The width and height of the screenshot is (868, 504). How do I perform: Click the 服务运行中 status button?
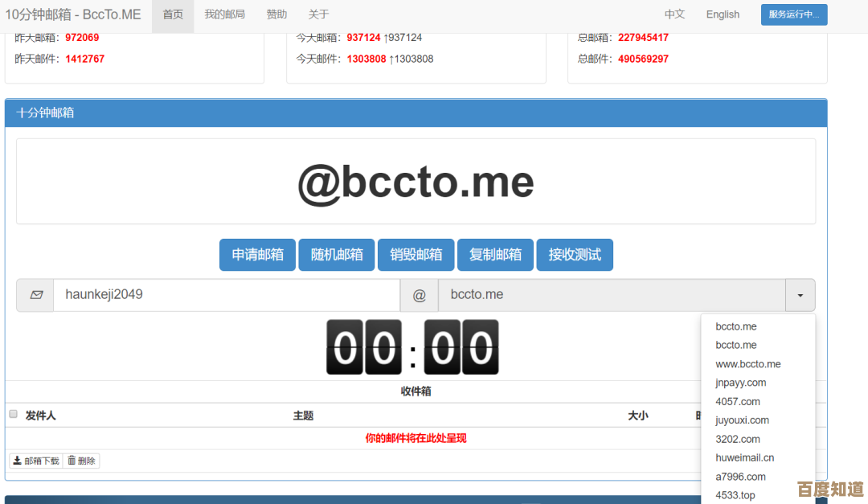click(793, 14)
